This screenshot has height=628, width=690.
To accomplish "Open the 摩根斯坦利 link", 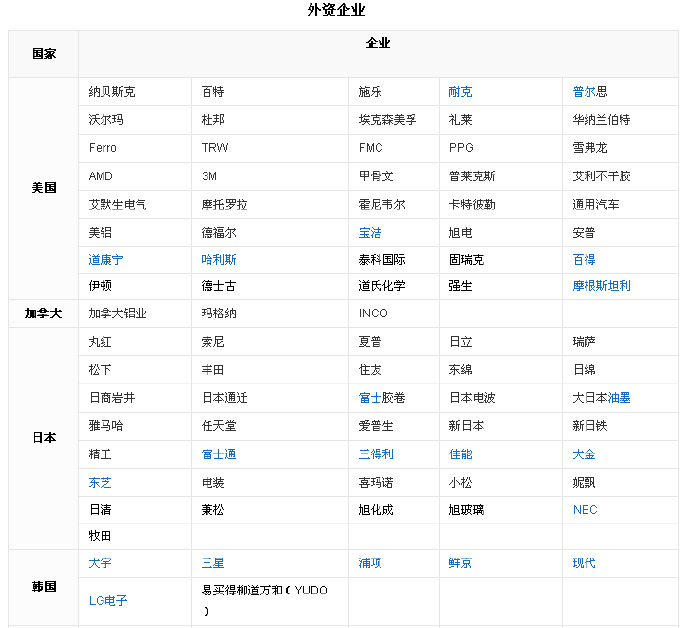I will [x=601, y=285].
